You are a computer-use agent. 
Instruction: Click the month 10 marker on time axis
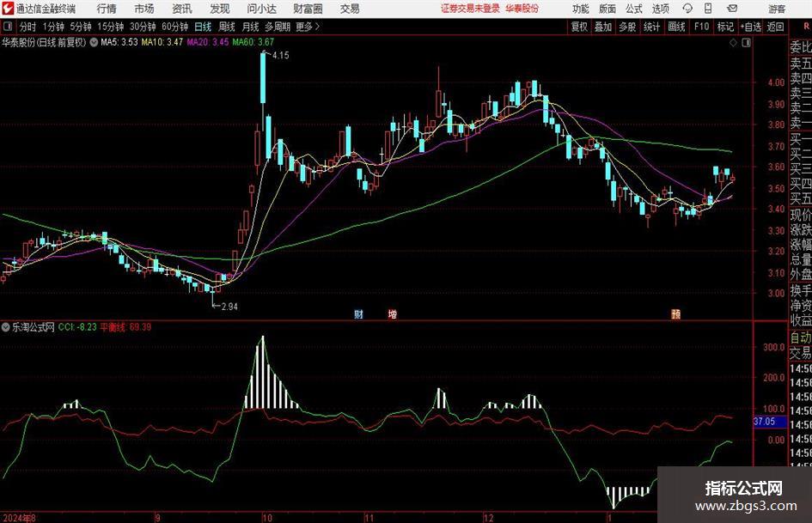(266, 518)
